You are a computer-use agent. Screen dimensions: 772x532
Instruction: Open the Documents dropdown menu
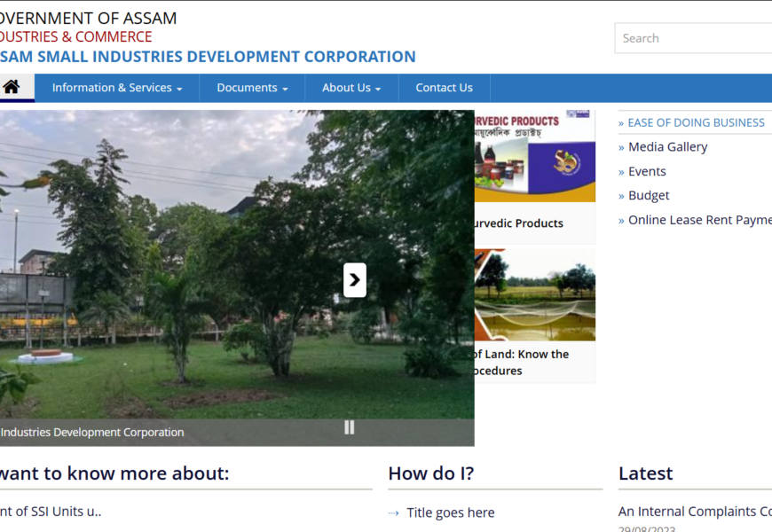[x=252, y=88]
